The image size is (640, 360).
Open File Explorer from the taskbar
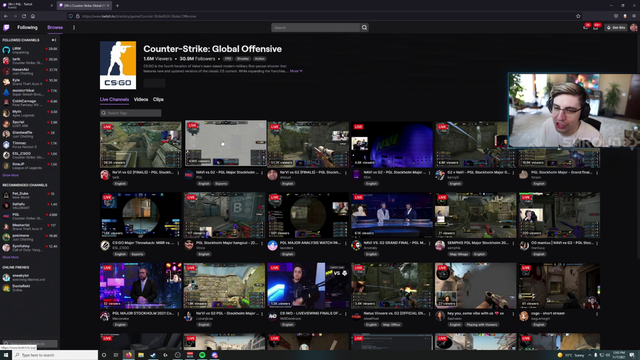pos(141,355)
